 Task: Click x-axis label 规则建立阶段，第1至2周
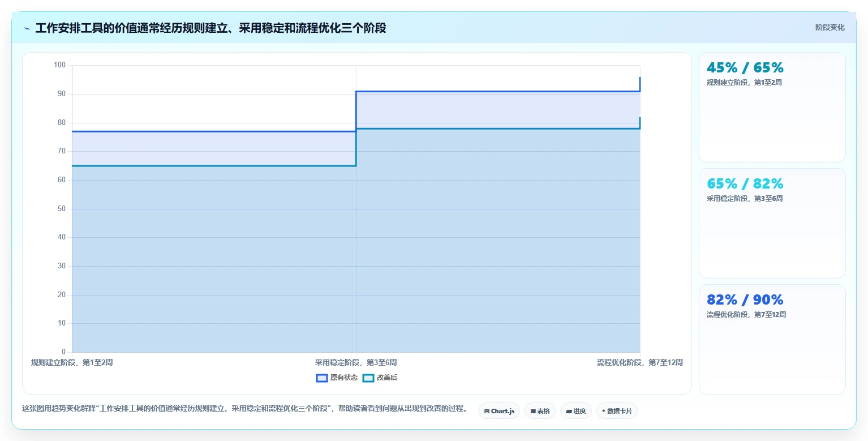(x=72, y=362)
